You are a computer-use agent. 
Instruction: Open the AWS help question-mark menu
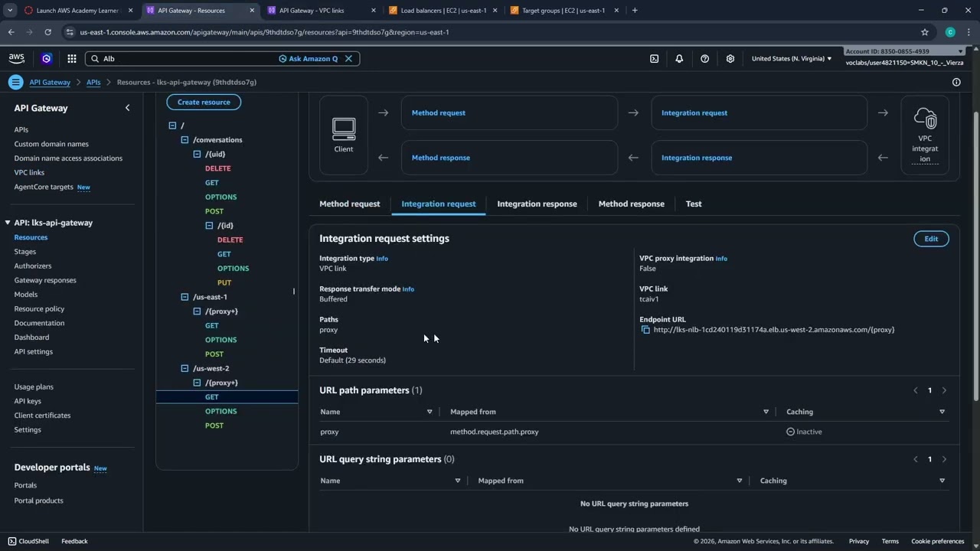tap(705, 59)
